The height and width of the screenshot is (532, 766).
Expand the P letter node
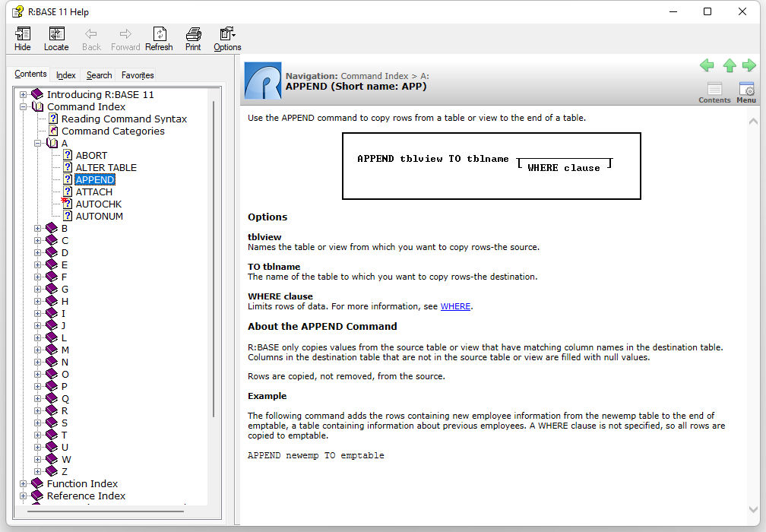(38, 386)
